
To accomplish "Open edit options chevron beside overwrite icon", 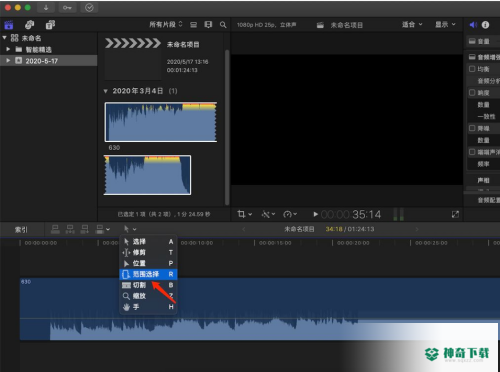I will [x=108, y=229].
